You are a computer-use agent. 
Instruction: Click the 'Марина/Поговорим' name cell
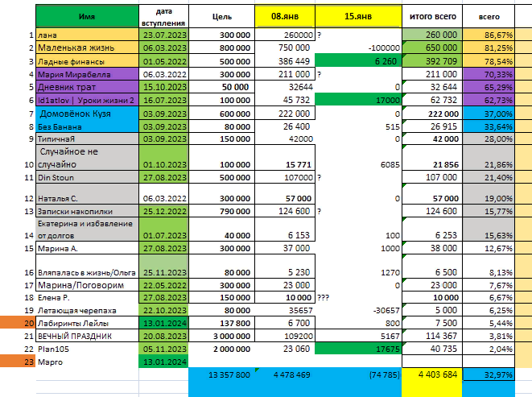[x=87, y=285]
